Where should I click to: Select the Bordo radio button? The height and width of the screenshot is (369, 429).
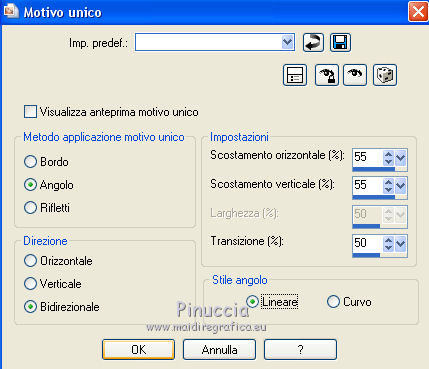coord(30,162)
